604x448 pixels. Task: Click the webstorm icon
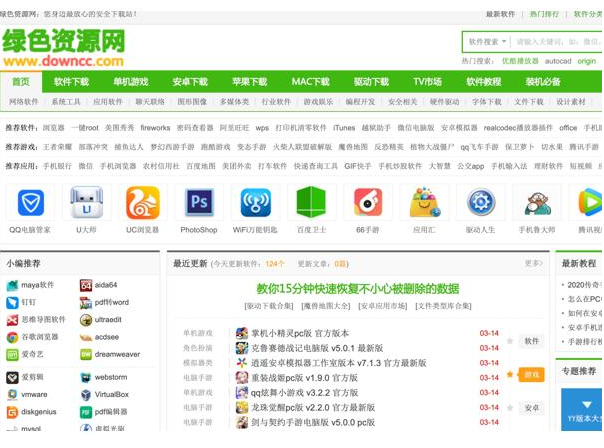click(86, 378)
